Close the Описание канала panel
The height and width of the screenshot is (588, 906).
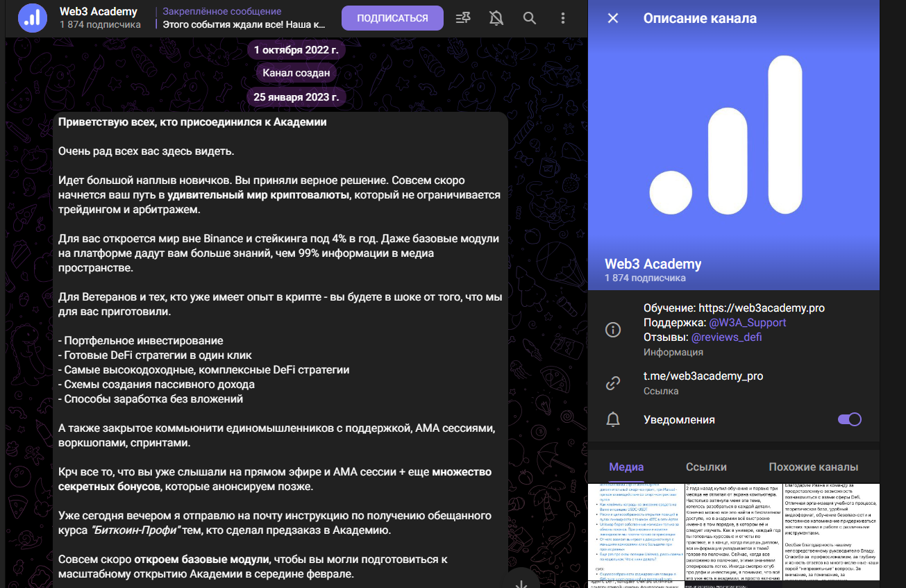(613, 19)
